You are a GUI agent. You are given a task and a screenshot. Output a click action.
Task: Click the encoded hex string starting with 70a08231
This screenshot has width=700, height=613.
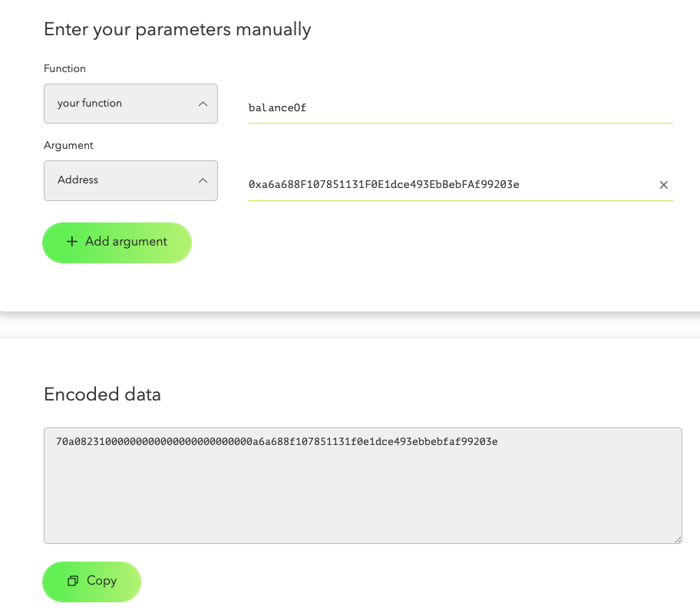[x=276, y=442]
